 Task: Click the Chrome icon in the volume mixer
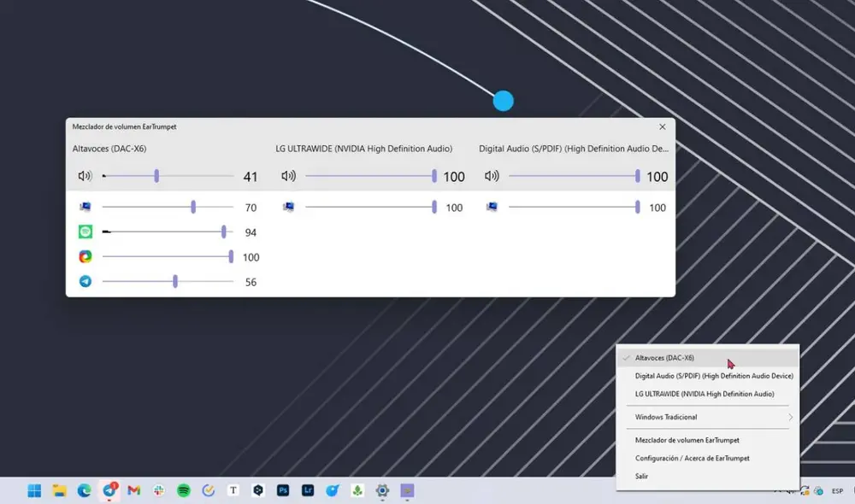click(85, 256)
